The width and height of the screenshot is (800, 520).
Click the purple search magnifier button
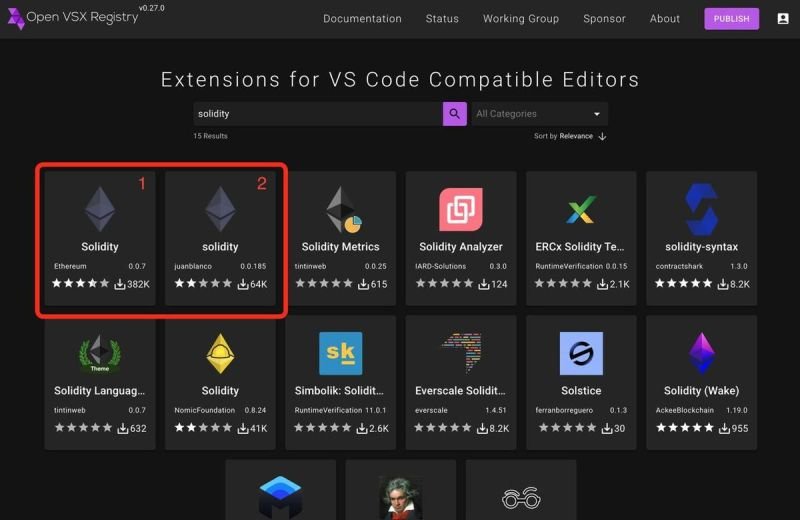[455, 114]
